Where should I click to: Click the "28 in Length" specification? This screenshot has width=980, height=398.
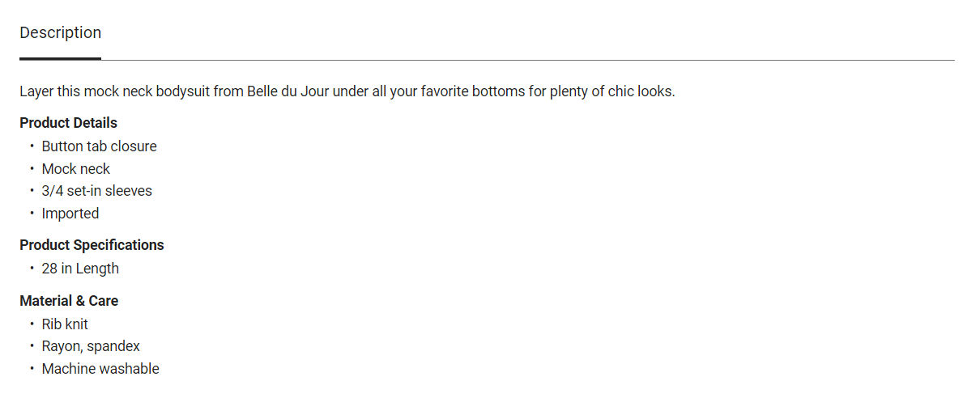pyautogui.click(x=80, y=269)
